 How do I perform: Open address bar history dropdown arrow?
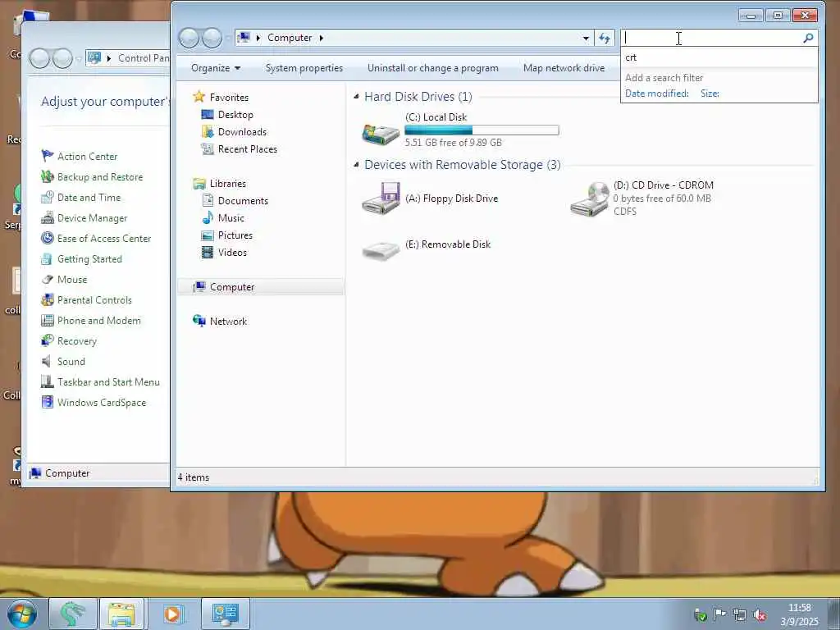click(586, 38)
